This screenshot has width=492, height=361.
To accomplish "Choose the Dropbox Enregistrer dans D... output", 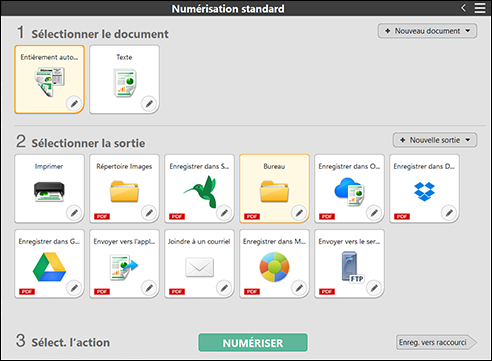I will coord(424,188).
